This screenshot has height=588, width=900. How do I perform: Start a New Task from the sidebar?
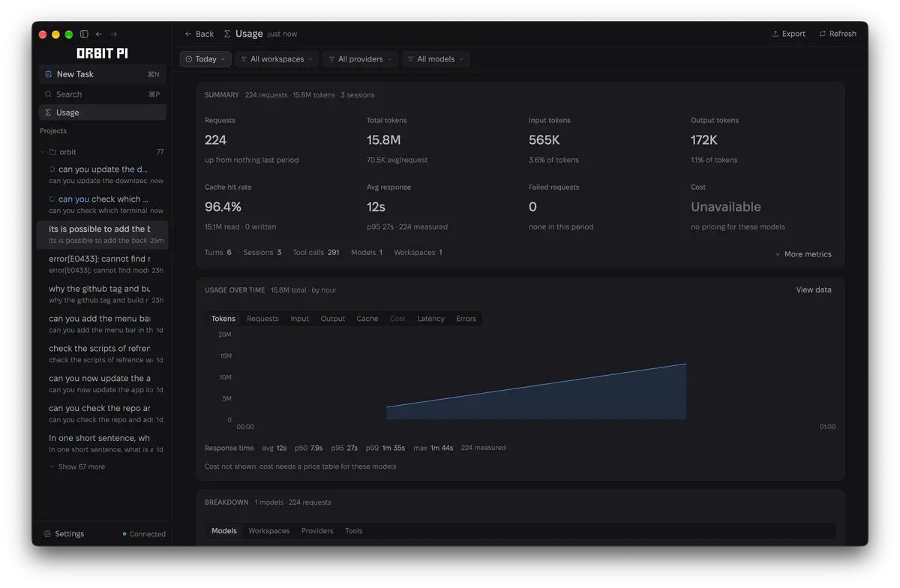click(103, 74)
